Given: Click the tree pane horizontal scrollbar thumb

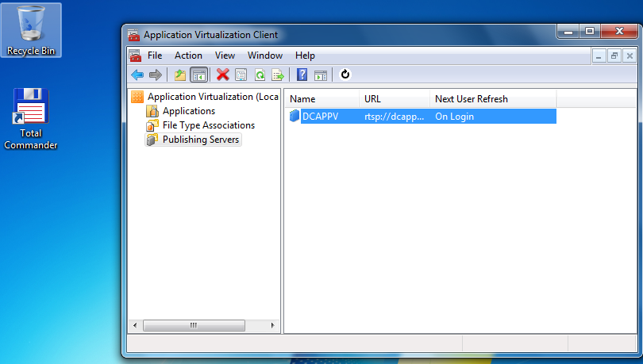Looking at the screenshot, I should tap(194, 325).
